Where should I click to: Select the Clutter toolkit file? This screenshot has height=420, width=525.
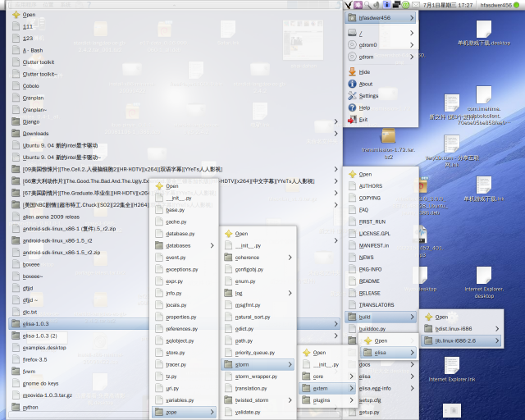pos(39,62)
